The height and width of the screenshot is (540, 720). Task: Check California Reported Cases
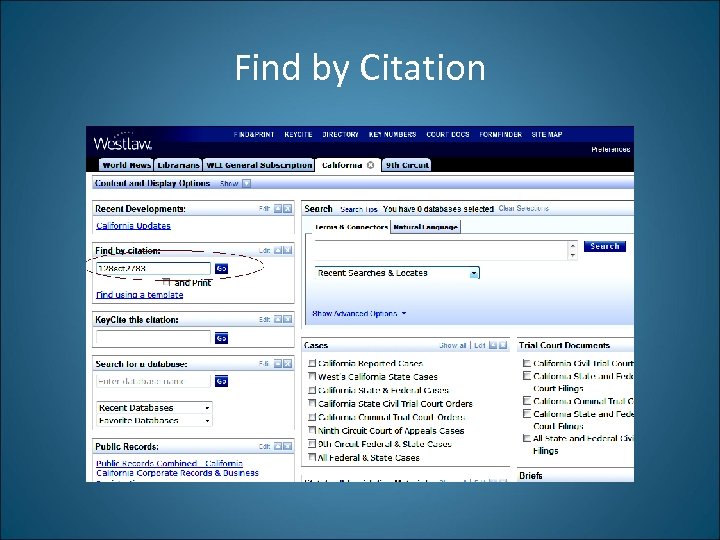(312, 363)
